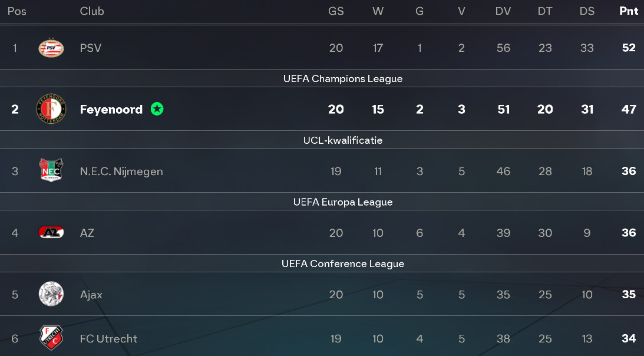Screen dimensions: 644x356
Task: Sort the table by Pnt column
Action: pos(629,11)
